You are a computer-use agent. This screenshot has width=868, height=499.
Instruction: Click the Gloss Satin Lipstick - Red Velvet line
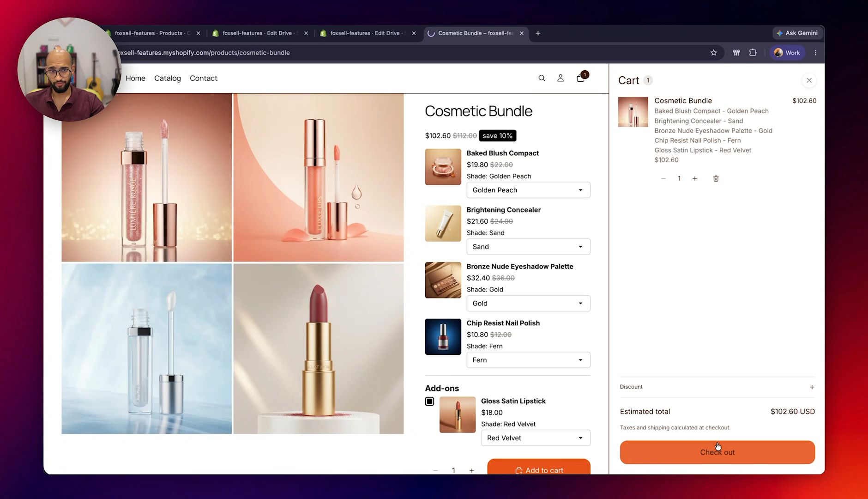pos(703,150)
